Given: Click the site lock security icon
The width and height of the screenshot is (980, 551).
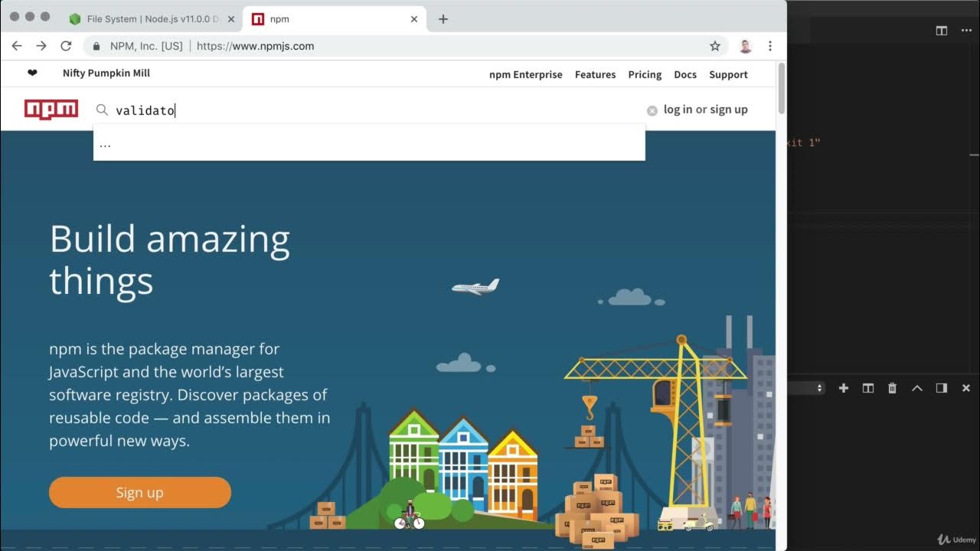Looking at the screenshot, I should coord(96,46).
